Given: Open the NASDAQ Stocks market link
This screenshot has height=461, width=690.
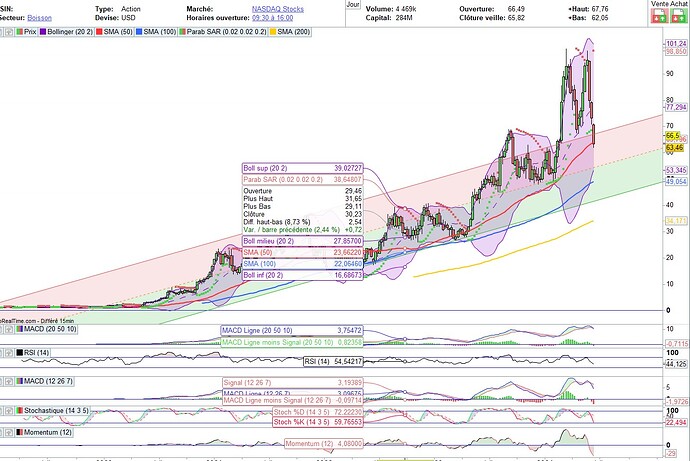Looking at the screenshot, I should (278, 9).
